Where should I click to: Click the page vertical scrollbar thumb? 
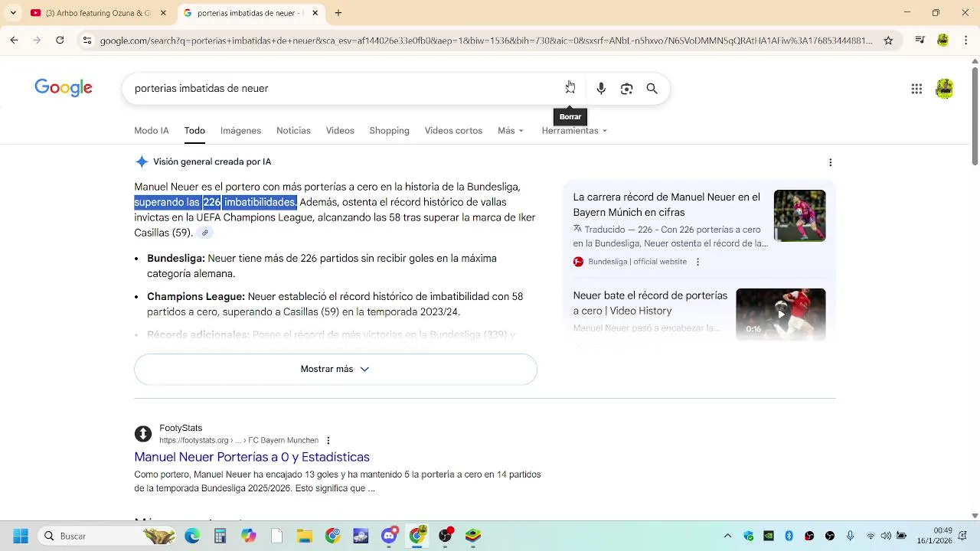(975, 116)
